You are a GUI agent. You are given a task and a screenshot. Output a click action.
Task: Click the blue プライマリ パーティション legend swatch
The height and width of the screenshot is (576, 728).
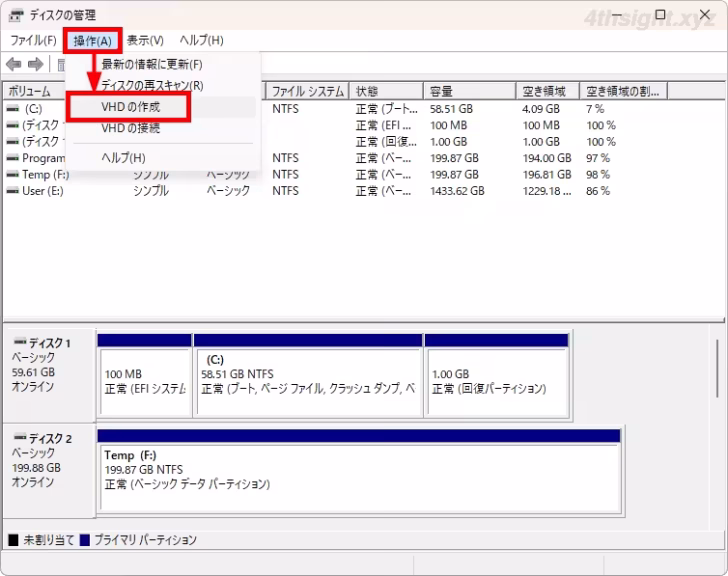tap(84, 540)
